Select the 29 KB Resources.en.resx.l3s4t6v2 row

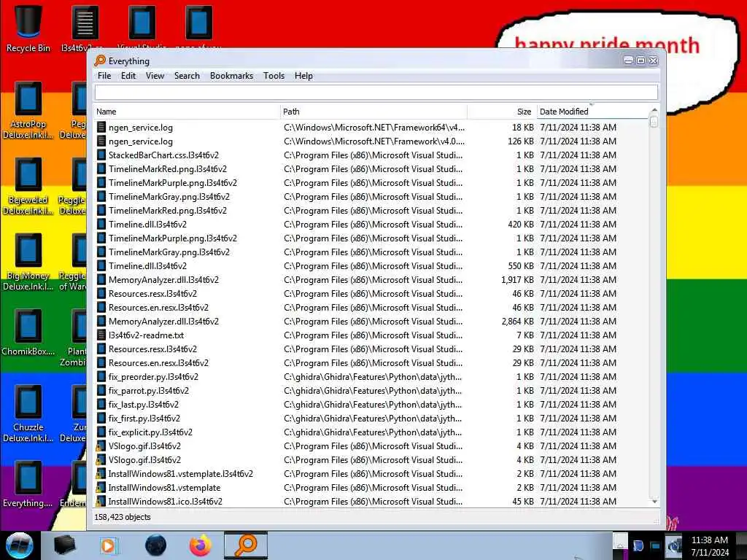(371, 363)
